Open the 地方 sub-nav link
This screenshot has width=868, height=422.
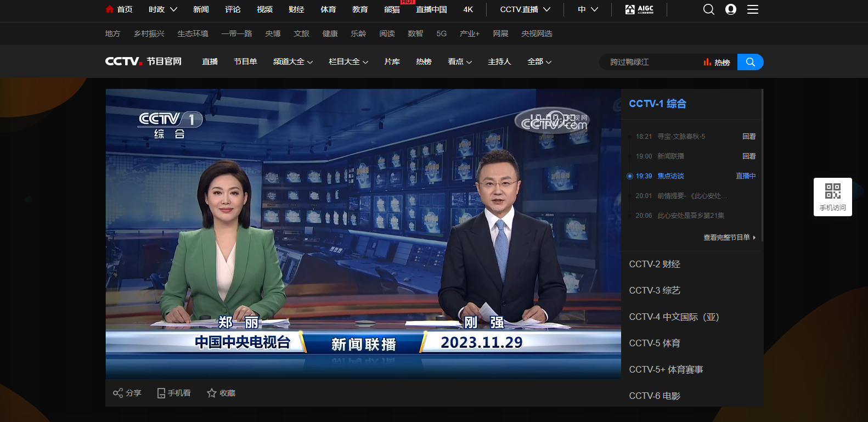pos(112,33)
